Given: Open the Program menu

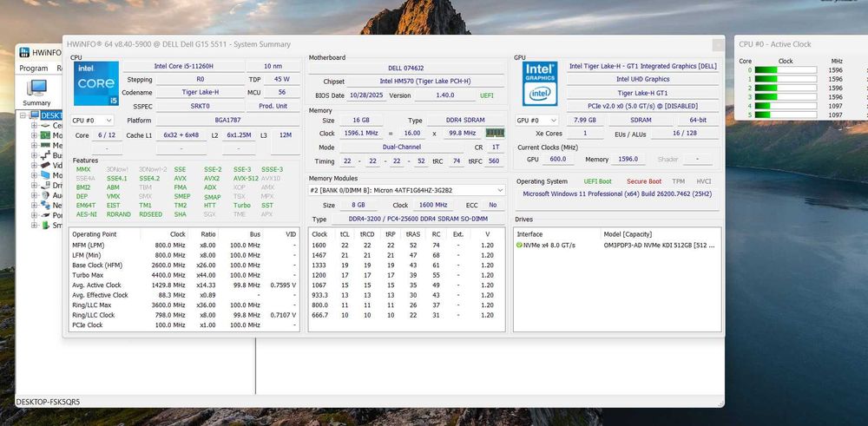Looking at the screenshot, I should coord(34,68).
